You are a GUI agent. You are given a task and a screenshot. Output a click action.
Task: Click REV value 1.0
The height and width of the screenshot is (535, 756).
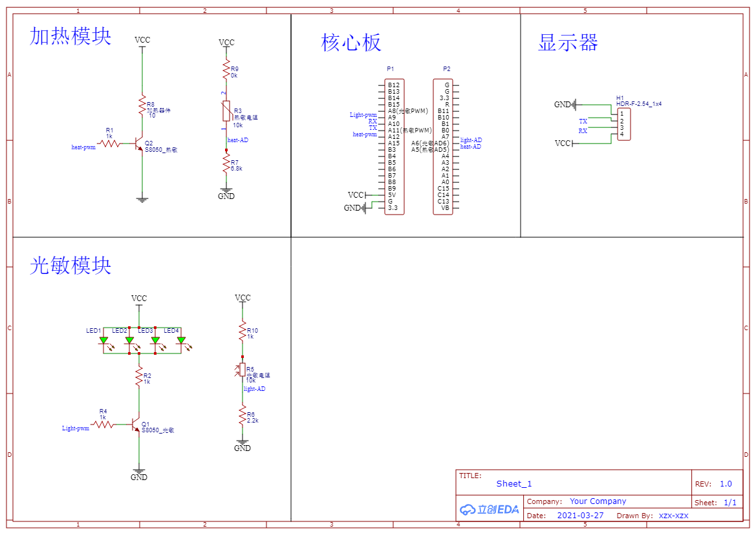(726, 484)
